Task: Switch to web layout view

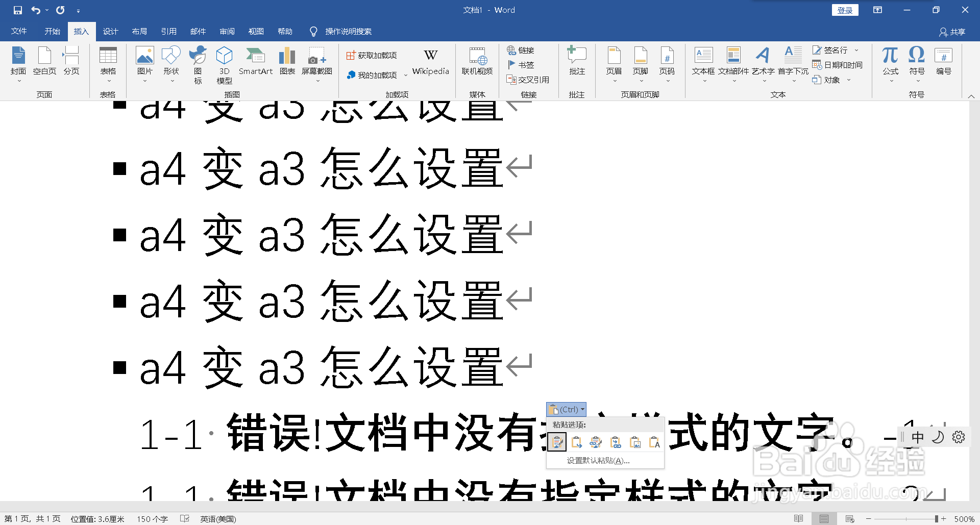Action: point(850,518)
